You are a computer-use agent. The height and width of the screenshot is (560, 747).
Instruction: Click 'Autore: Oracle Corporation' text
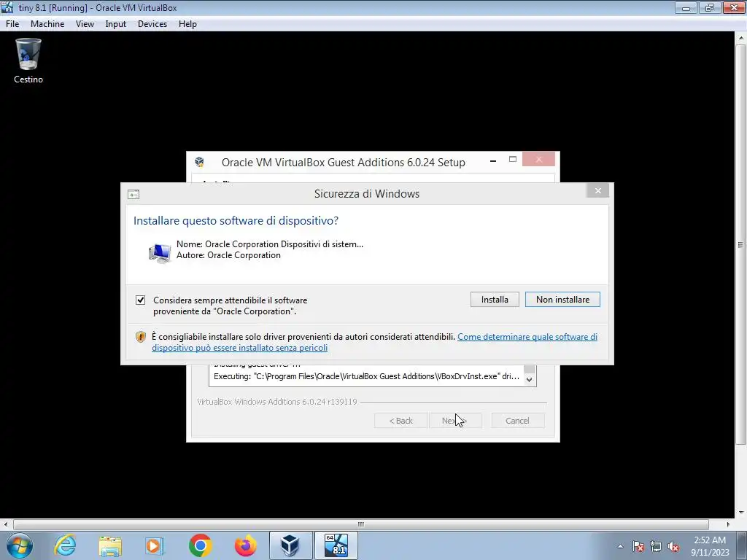228,255
